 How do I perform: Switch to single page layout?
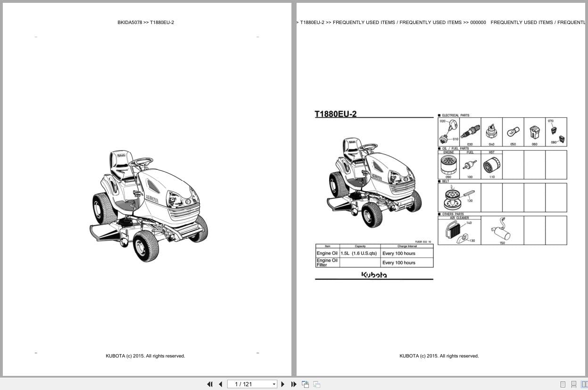pyautogui.click(x=563, y=384)
